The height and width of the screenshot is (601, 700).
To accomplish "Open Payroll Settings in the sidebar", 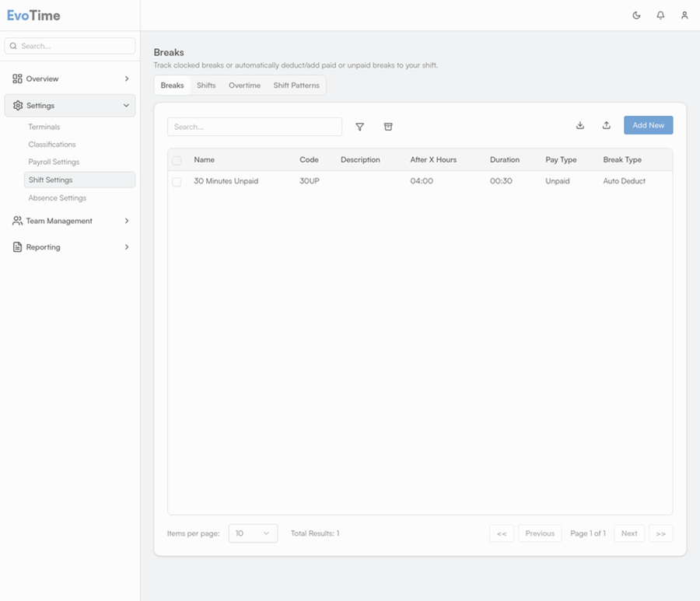I will pyautogui.click(x=54, y=162).
